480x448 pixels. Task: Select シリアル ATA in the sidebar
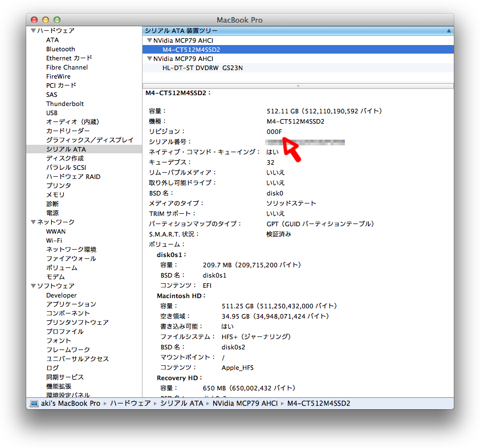(66, 149)
